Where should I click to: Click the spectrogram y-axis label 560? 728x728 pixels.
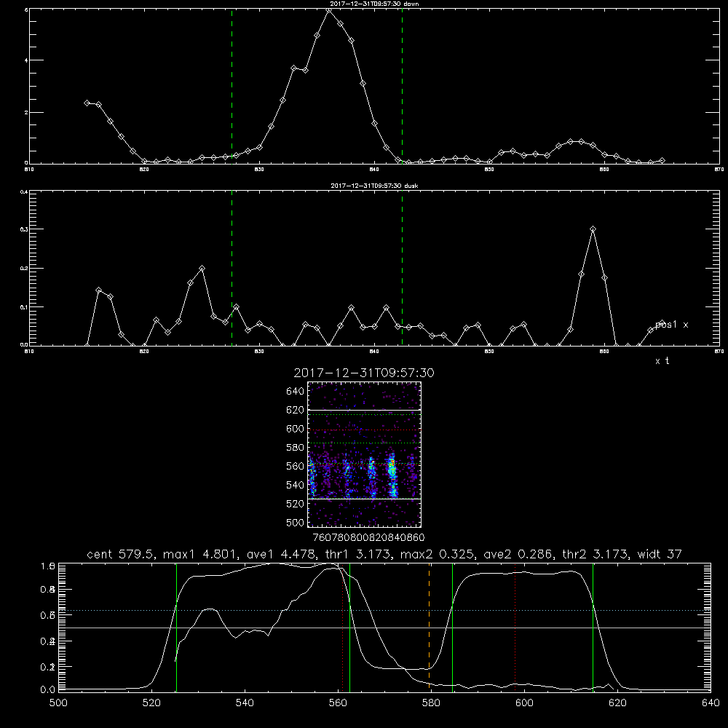pos(296,466)
